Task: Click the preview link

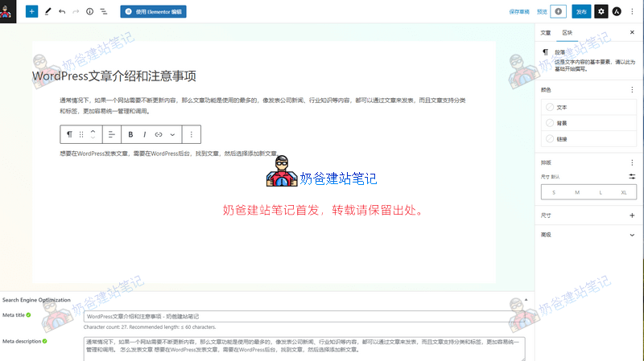Action: (x=542, y=12)
